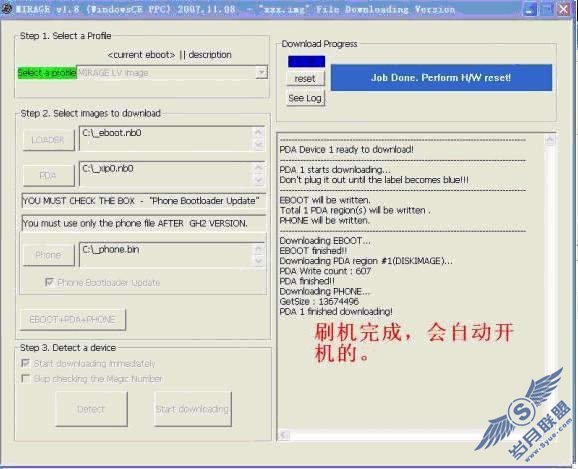Click the C:\_phone.bin path field
Image resolution: width=578 pixels, height=469 pixels.
(172, 255)
